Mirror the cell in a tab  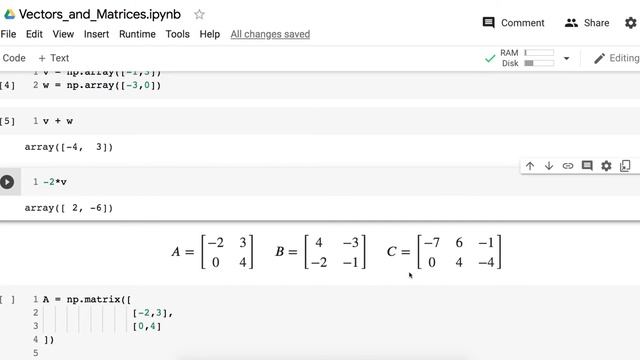tap(625, 166)
